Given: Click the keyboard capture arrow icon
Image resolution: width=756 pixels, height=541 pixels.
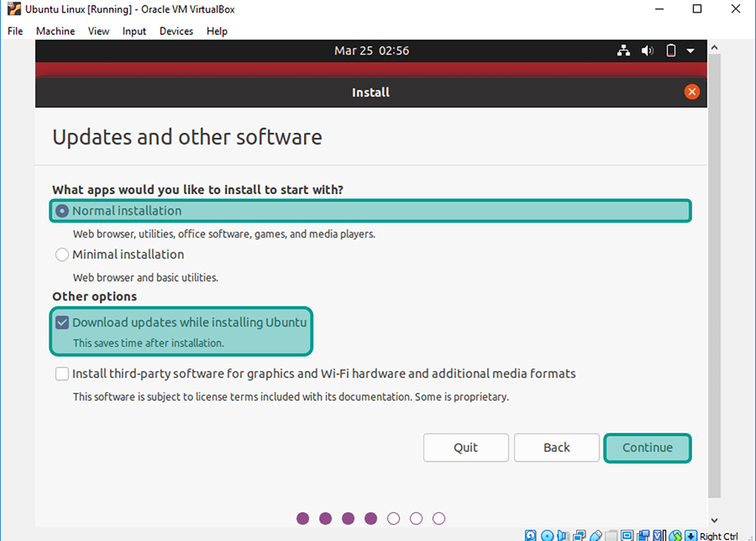Looking at the screenshot, I should 691,535.
